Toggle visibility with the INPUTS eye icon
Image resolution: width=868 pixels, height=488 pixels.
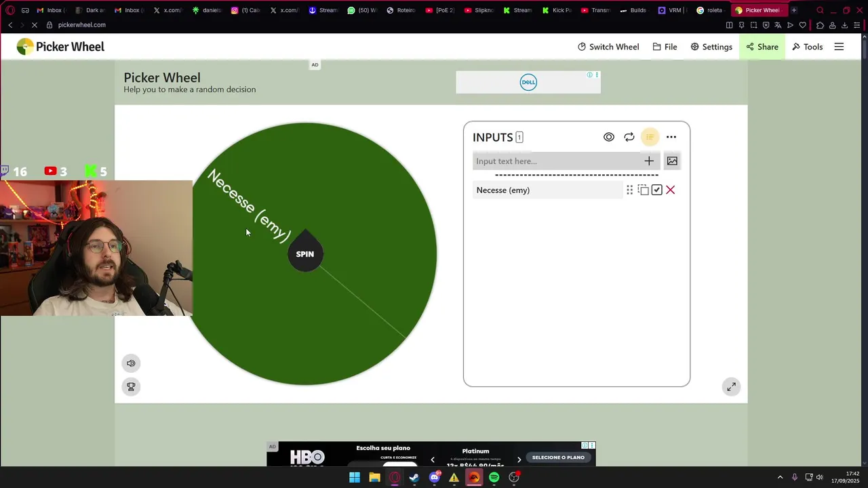coord(609,137)
